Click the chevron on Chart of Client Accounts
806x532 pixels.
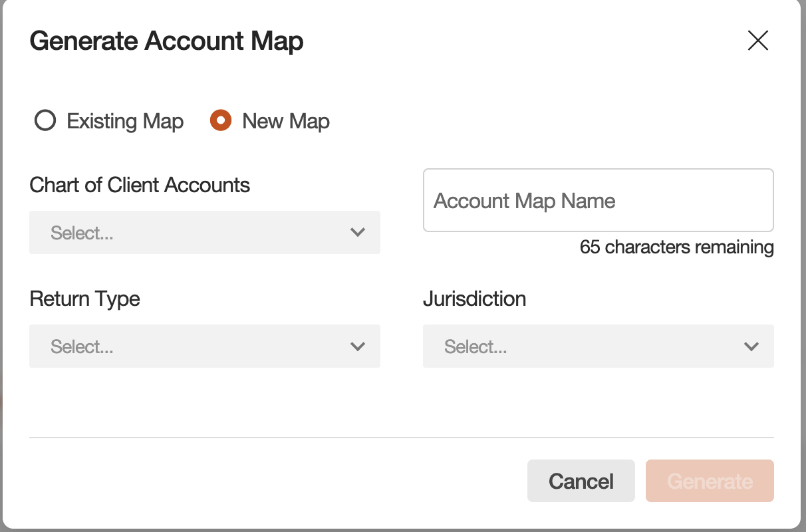click(358, 232)
